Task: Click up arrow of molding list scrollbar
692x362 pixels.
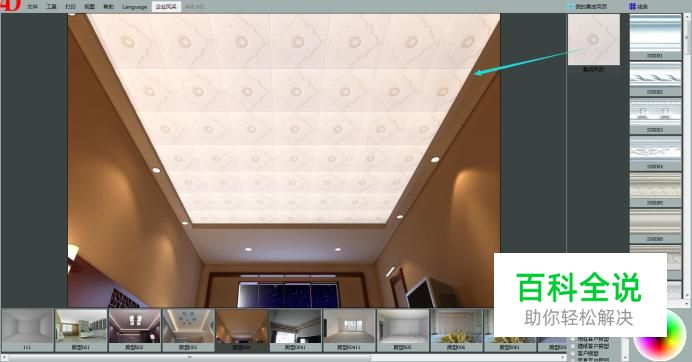Action: click(x=686, y=17)
